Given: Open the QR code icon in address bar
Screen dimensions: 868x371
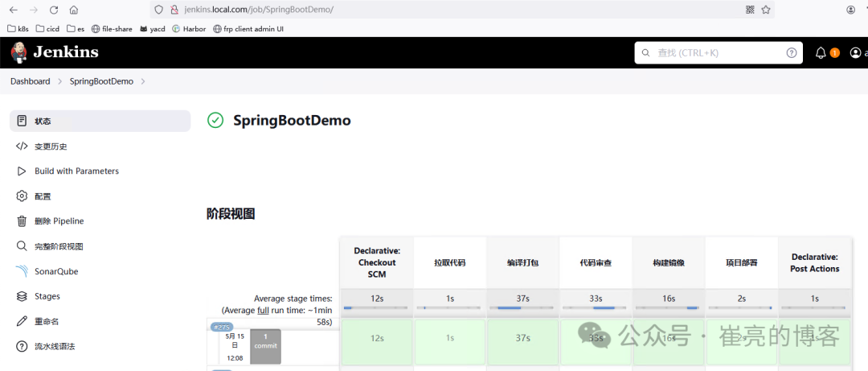Looking at the screenshot, I should (750, 10).
